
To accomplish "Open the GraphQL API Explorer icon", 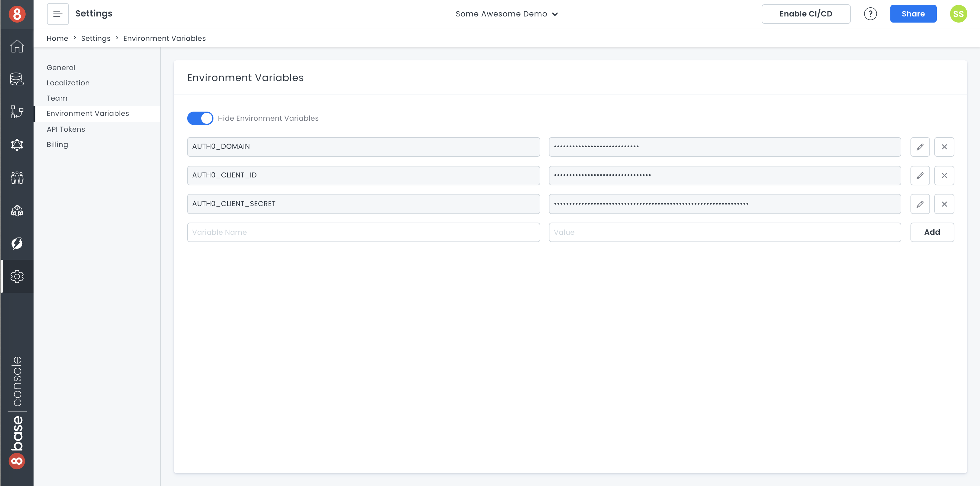I will coord(17,145).
